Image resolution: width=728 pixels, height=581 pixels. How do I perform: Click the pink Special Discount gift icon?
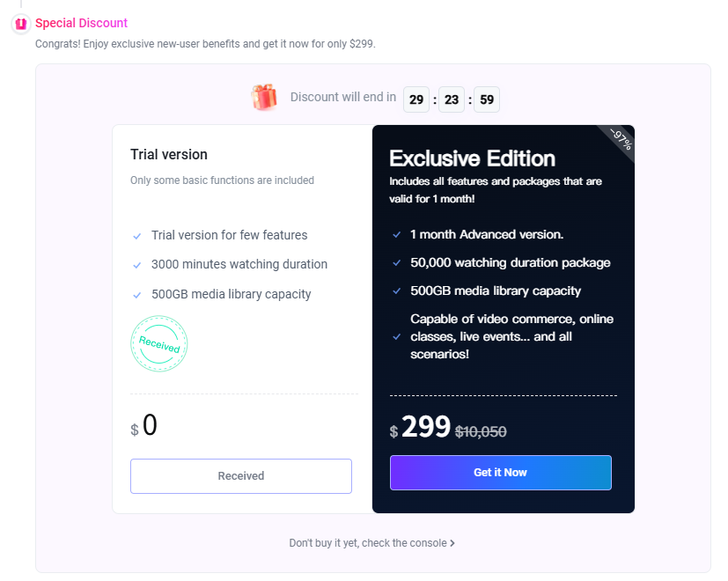pyautogui.click(x=21, y=23)
